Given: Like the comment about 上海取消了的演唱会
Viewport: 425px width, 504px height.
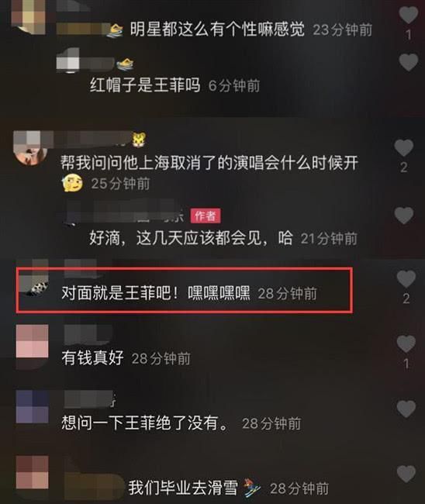Looking at the screenshot, I should tap(404, 148).
